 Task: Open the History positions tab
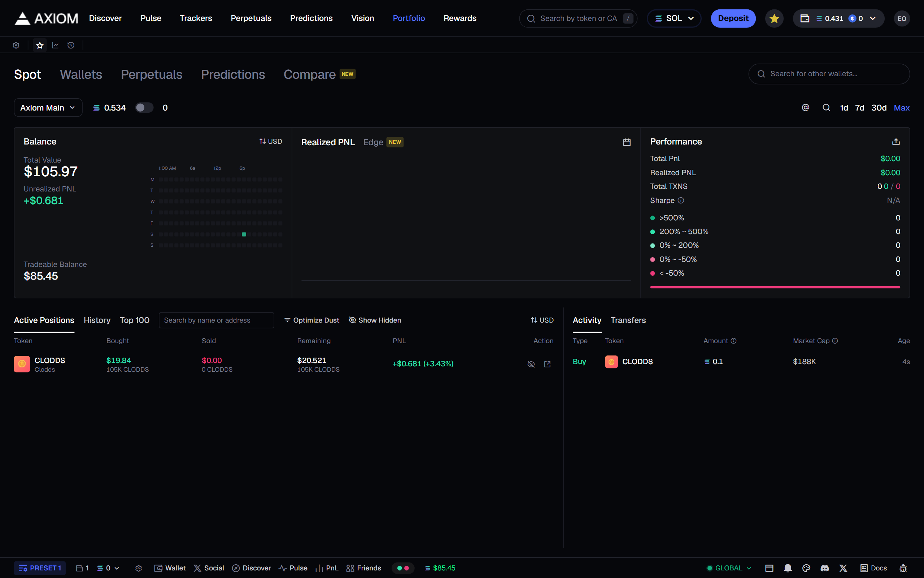click(97, 320)
